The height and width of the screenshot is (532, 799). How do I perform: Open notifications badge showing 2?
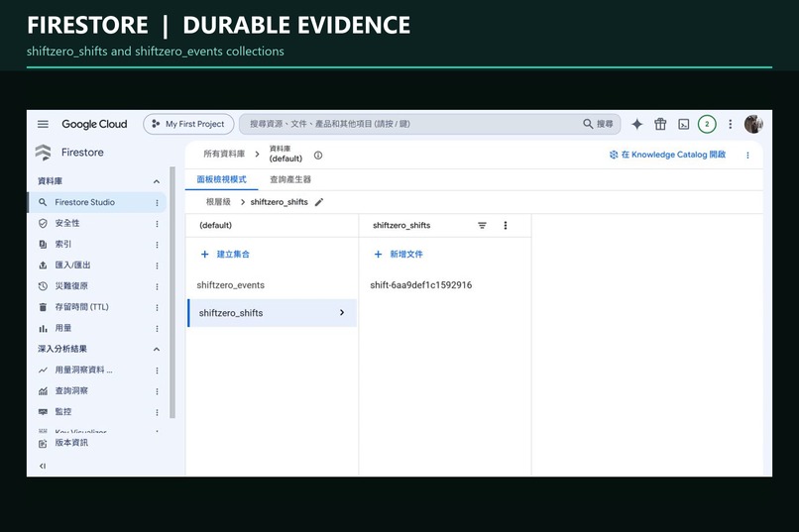(x=707, y=124)
